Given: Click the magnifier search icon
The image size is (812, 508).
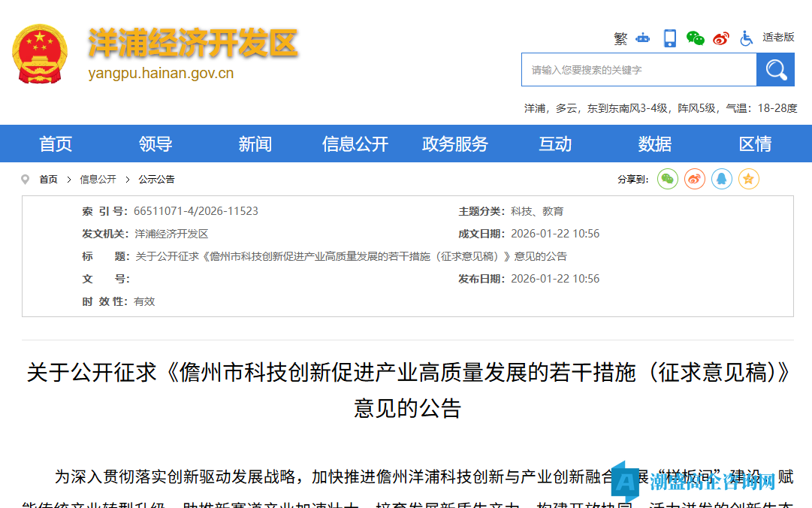Looking at the screenshot, I should [775, 69].
